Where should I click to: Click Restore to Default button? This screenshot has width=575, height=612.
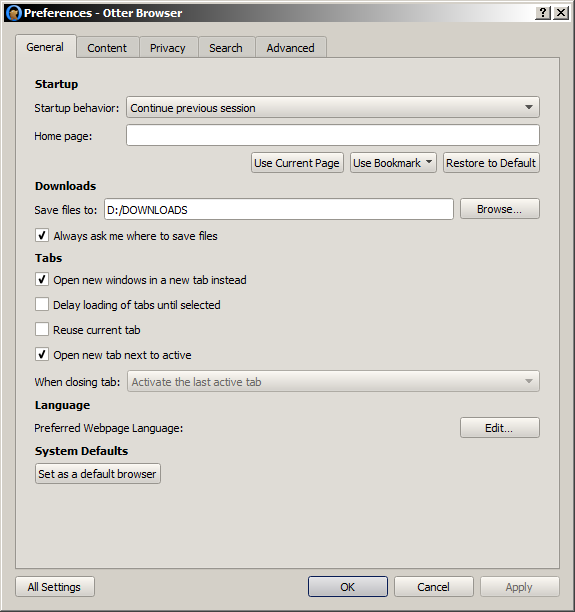point(491,163)
